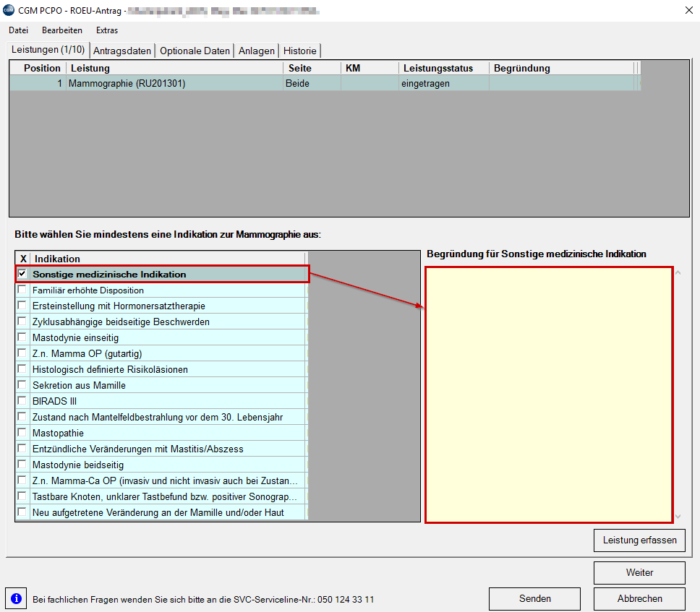The height and width of the screenshot is (612, 700).
Task: Open the Datei menu
Action: click(x=18, y=30)
